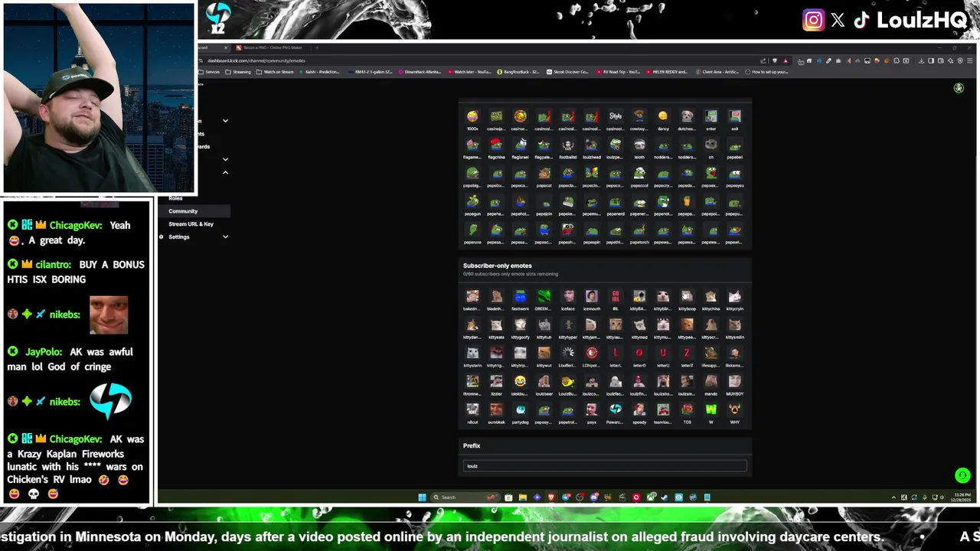Select the flagchina emote

[496, 145]
